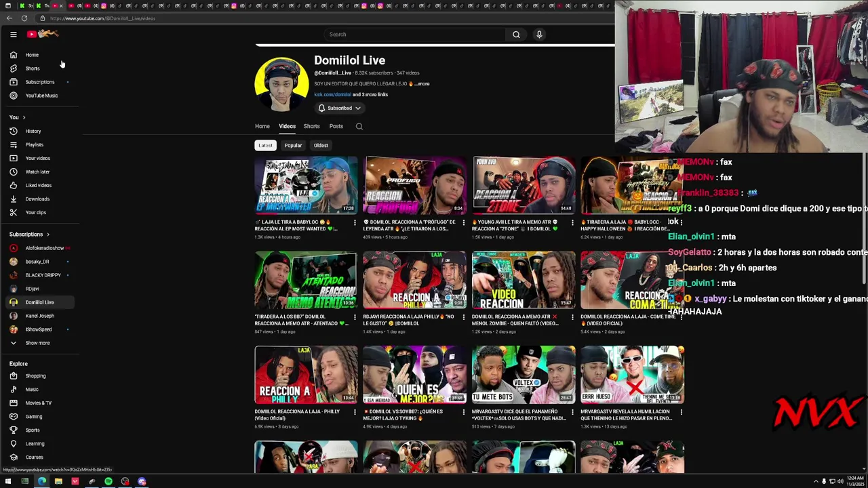Open 'DOMIILOL REACCIONA A LAJA - PHILLY' title
Viewport: 868px width, 488px height.
pos(297,415)
